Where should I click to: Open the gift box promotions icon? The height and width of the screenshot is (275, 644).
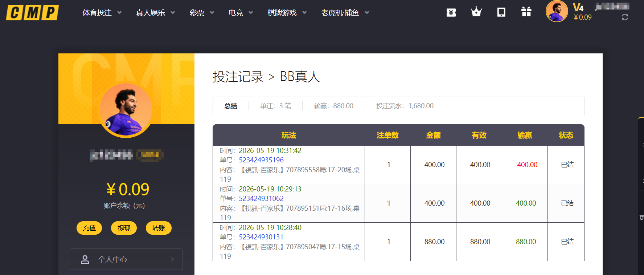pos(526,12)
